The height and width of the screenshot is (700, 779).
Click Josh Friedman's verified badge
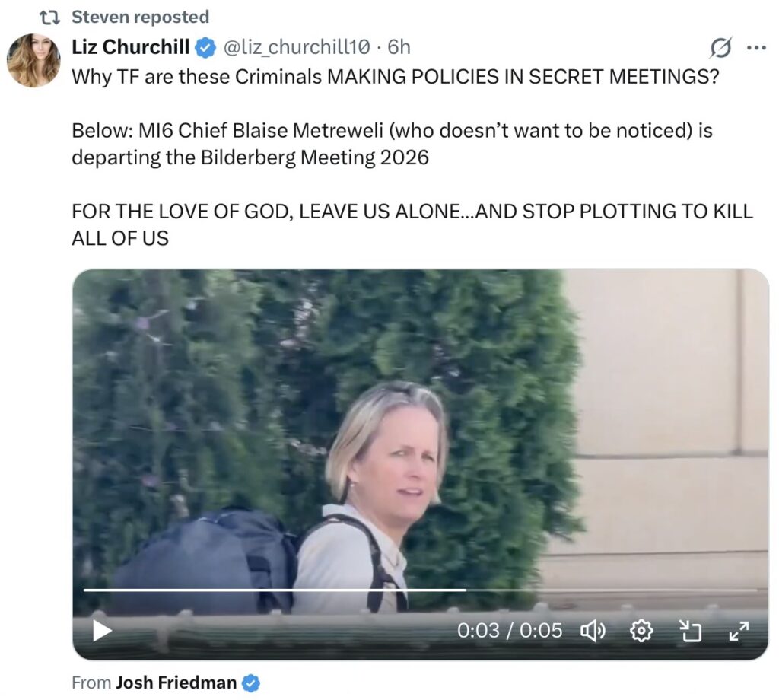pos(251,683)
